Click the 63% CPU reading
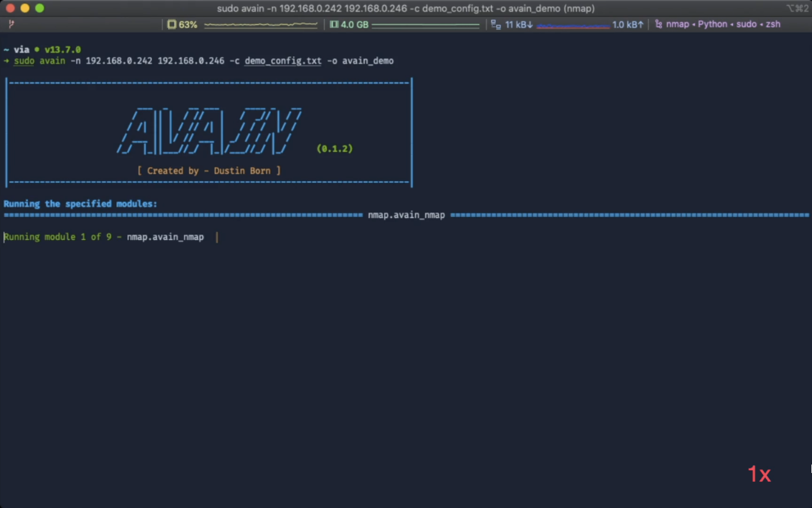This screenshot has width=812, height=508. (188, 25)
